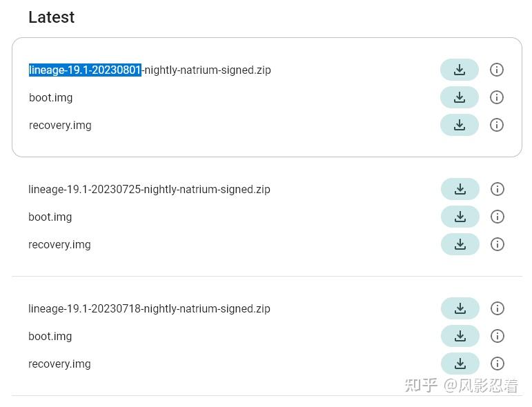Download recovery.img from 20230718 build

tap(460, 364)
